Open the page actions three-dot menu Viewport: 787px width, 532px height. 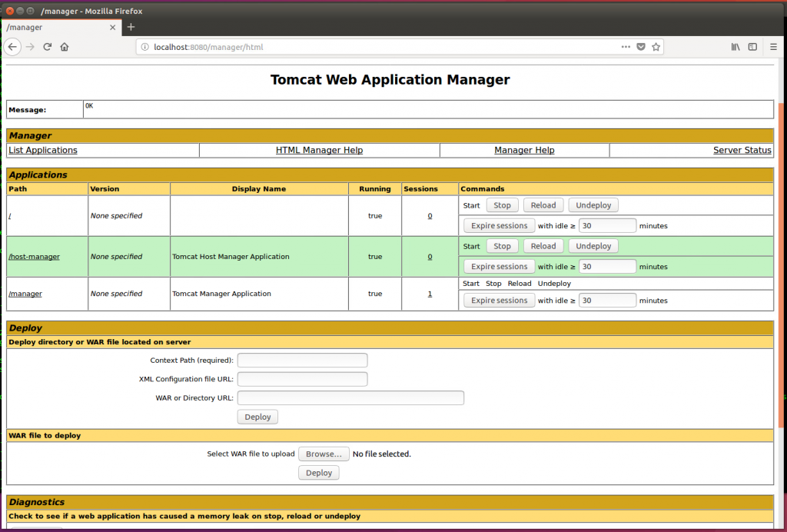tap(626, 47)
